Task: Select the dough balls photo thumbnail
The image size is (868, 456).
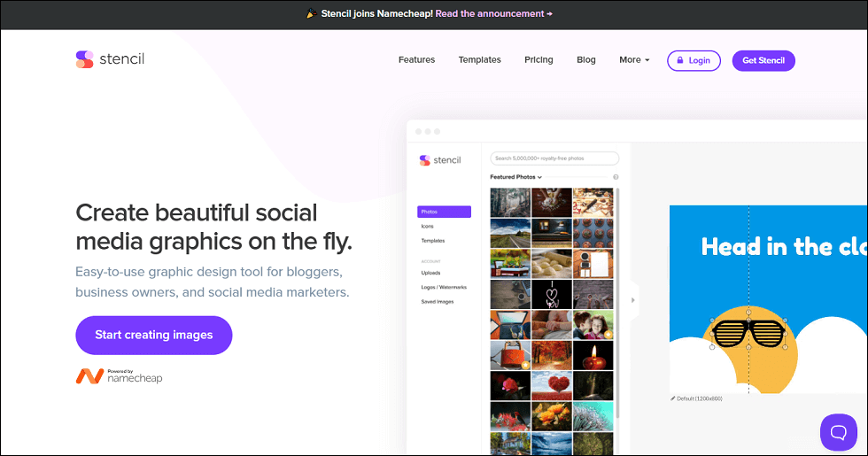Action: 552,264
